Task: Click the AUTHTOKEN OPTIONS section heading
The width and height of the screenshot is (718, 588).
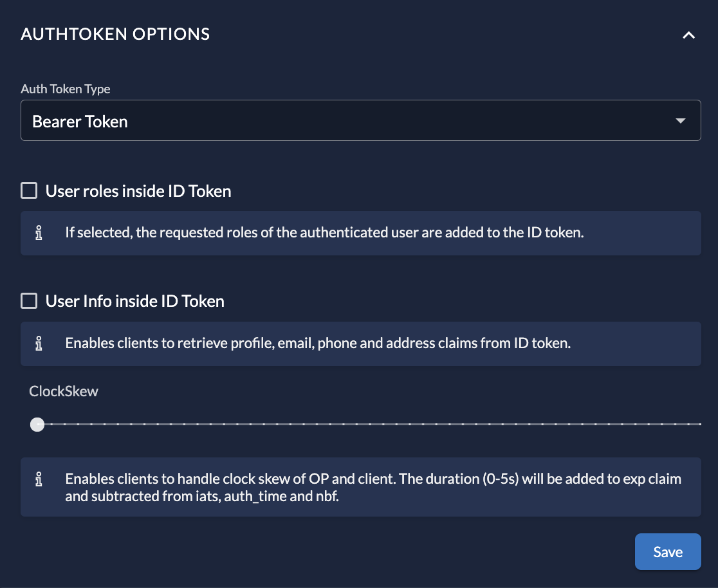Action: click(x=116, y=34)
